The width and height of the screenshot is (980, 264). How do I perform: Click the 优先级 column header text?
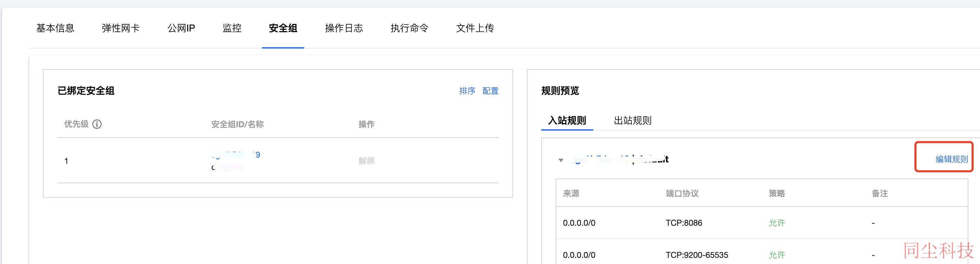pyautogui.click(x=76, y=124)
